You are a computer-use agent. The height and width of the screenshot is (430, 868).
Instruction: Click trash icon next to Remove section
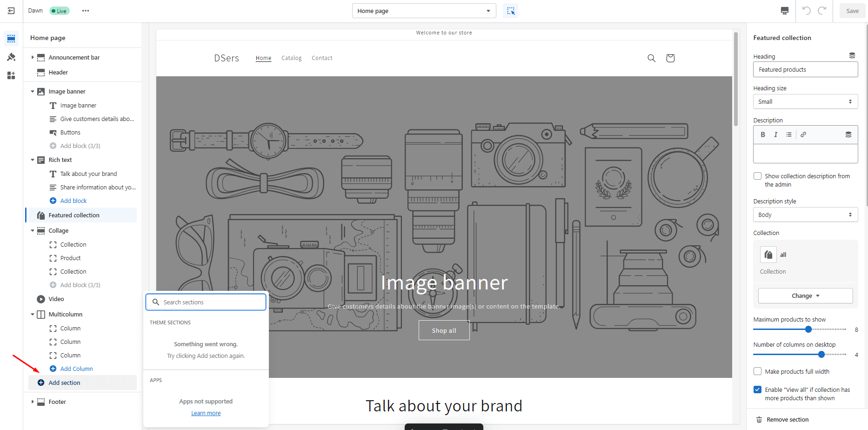(x=759, y=420)
